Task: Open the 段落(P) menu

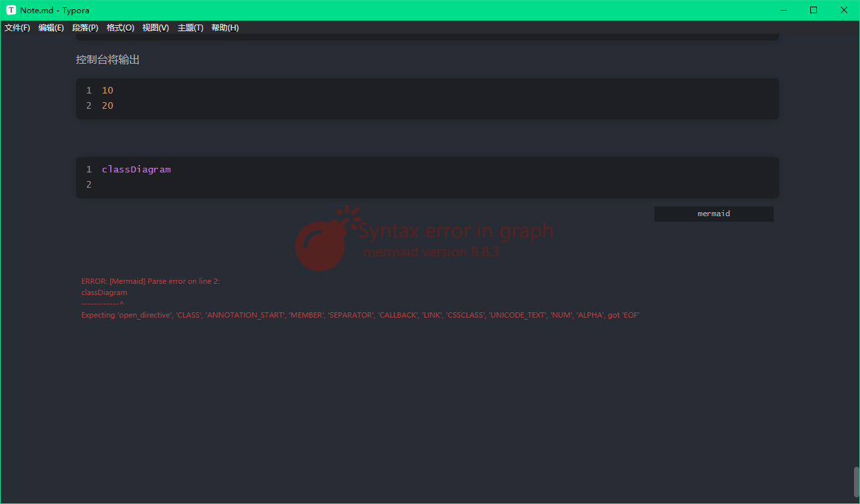Action: coord(86,28)
